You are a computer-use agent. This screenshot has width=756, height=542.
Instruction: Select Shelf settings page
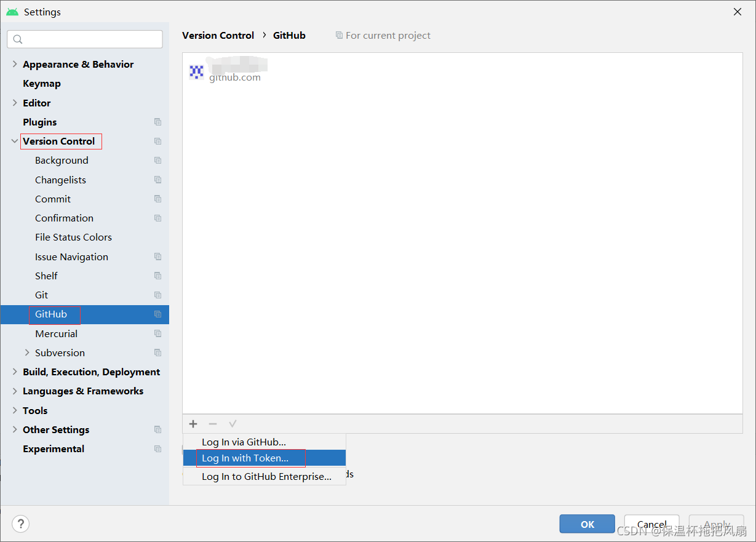click(x=46, y=276)
